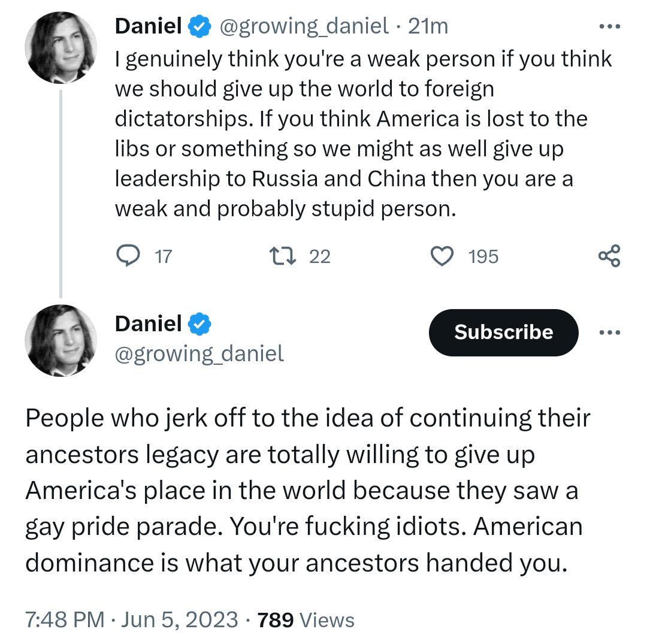The height and width of the screenshot is (644, 647).
Task: Click the share icon on first tweet
Action: (609, 256)
